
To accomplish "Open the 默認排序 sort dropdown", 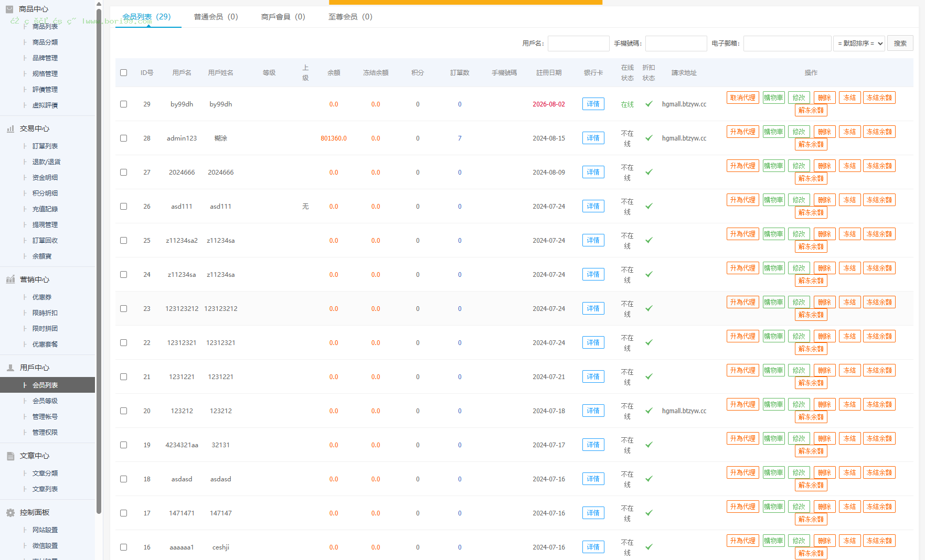I will [859, 44].
